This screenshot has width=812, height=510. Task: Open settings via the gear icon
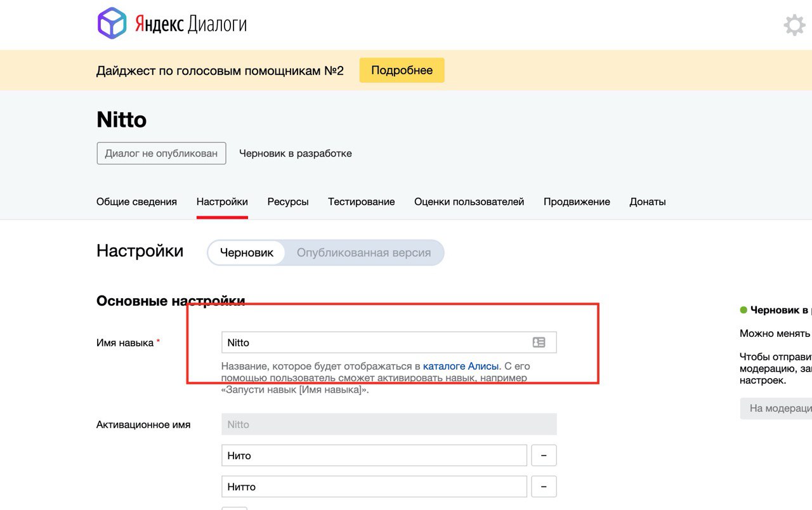pyautogui.click(x=794, y=25)
